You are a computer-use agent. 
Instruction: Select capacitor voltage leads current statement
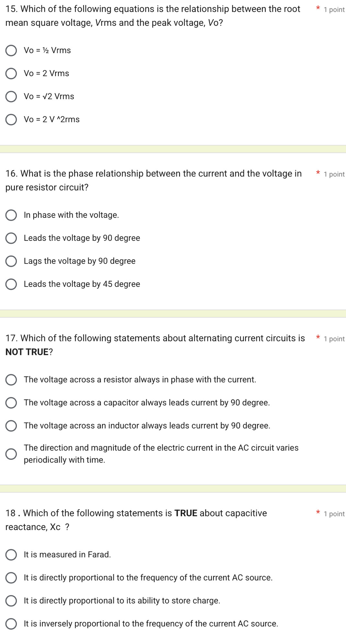click(x=11, y=403)
